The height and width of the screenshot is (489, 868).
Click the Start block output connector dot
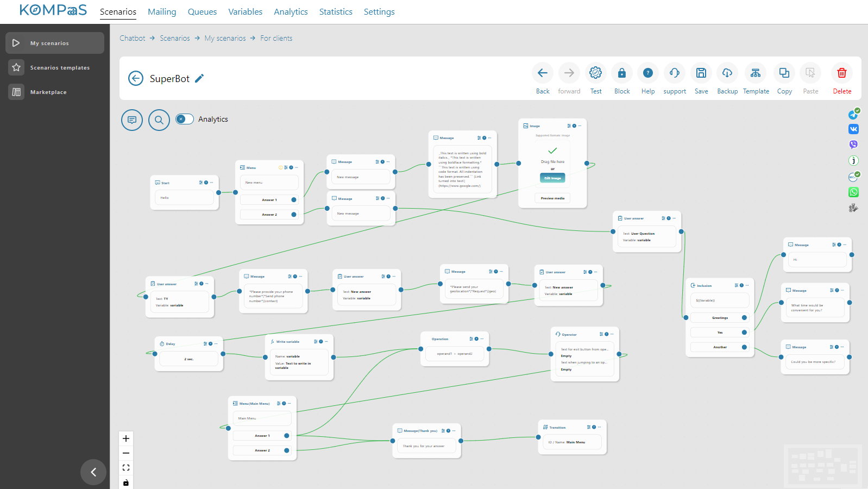(218, 192)
